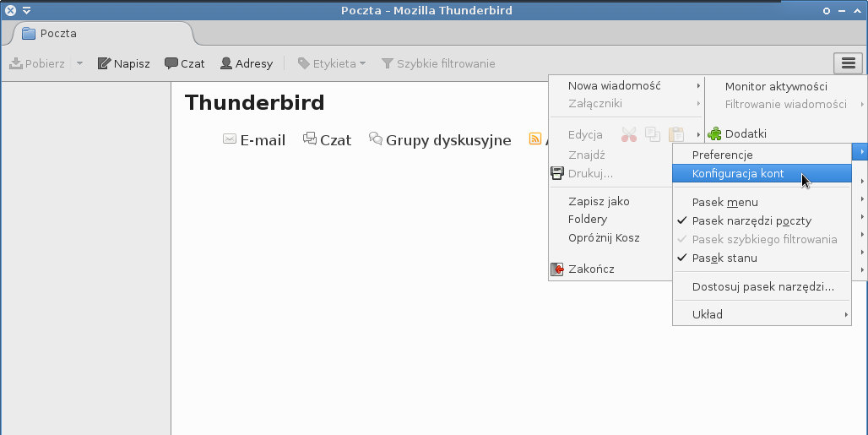Screen dimensions: 868x435
Task: Click the Etykieta tag icon
Action: click(303, 63)
